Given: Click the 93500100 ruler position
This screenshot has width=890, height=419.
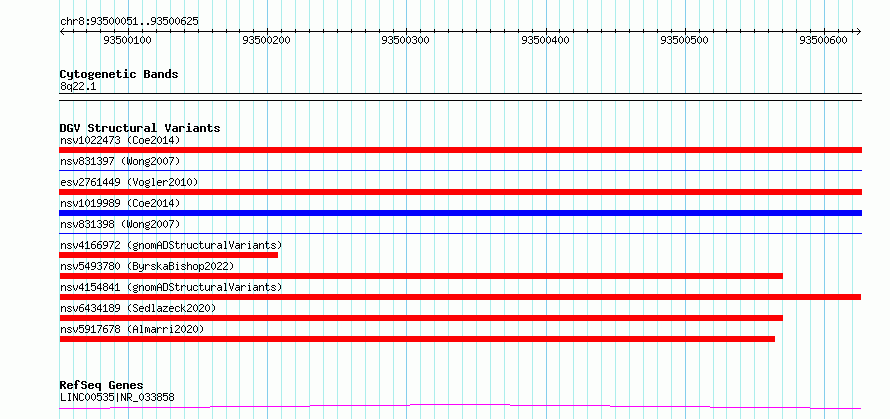Looking at the screenshot, I should pos(128,40).
